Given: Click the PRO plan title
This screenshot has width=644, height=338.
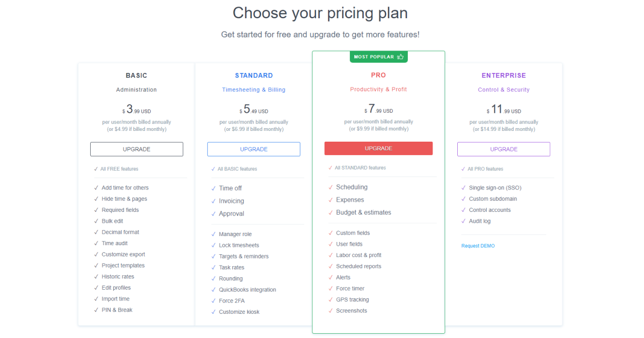Looking at the screenshot, I should (378, 75).
